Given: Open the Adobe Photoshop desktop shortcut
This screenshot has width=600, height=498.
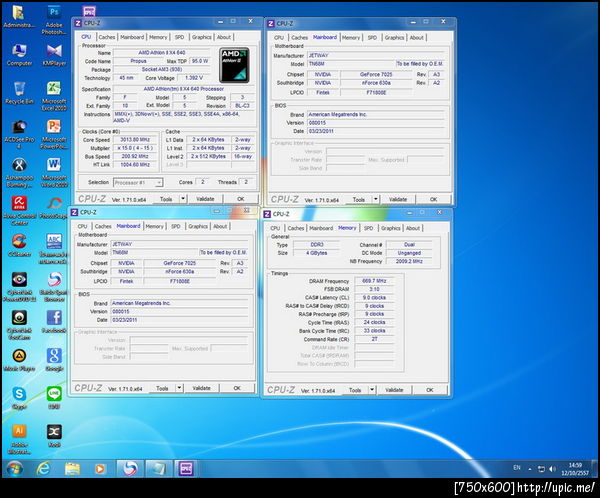Looking at the screenshot, I should point(53,12).
